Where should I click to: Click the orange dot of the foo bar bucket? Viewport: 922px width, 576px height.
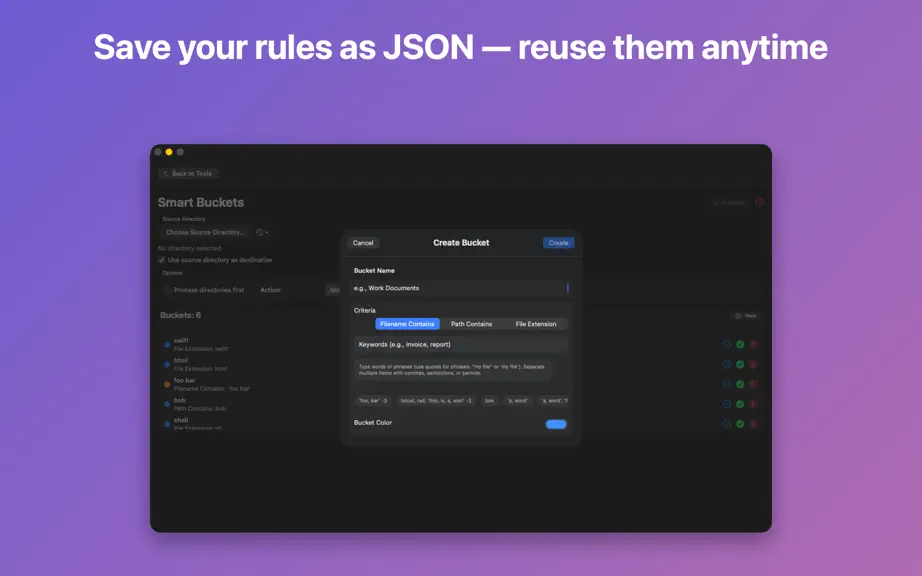click(x=167, y=384)
